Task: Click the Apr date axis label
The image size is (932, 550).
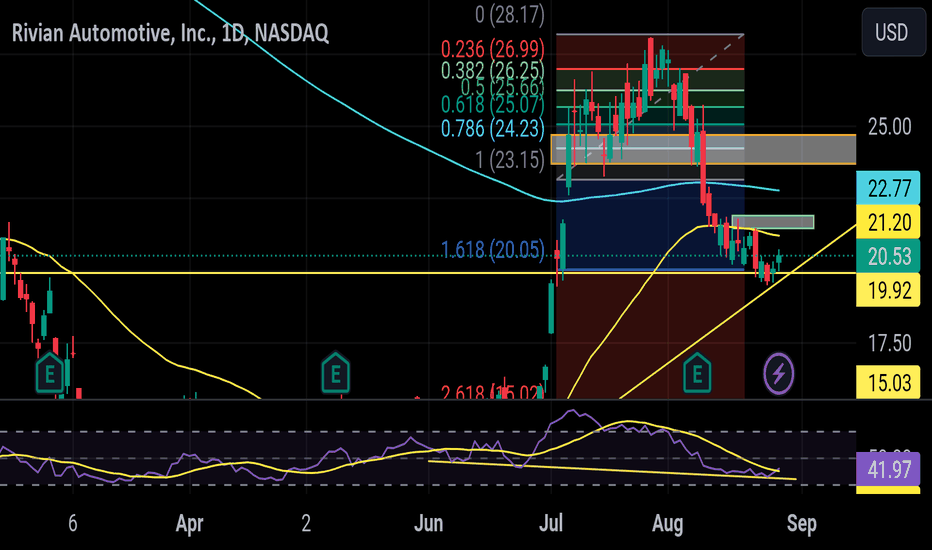Action: 190,523
